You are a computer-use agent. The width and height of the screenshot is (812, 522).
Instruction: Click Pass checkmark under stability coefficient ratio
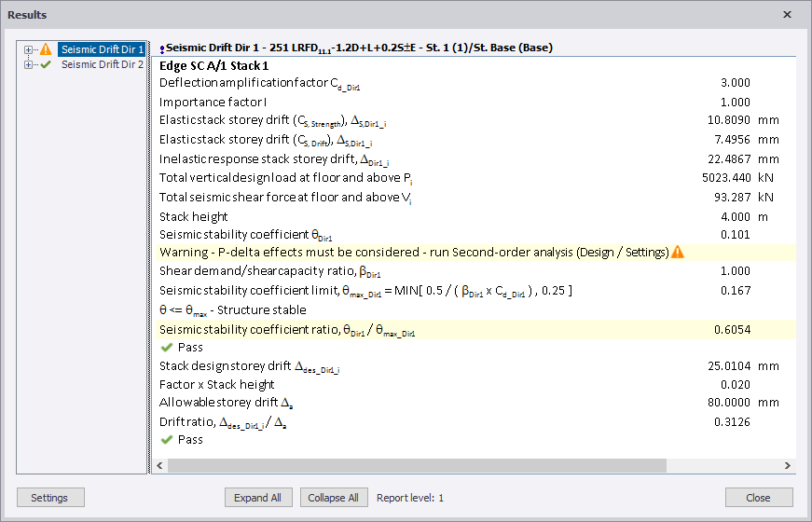pyautogui.click(x=166, y=347)
